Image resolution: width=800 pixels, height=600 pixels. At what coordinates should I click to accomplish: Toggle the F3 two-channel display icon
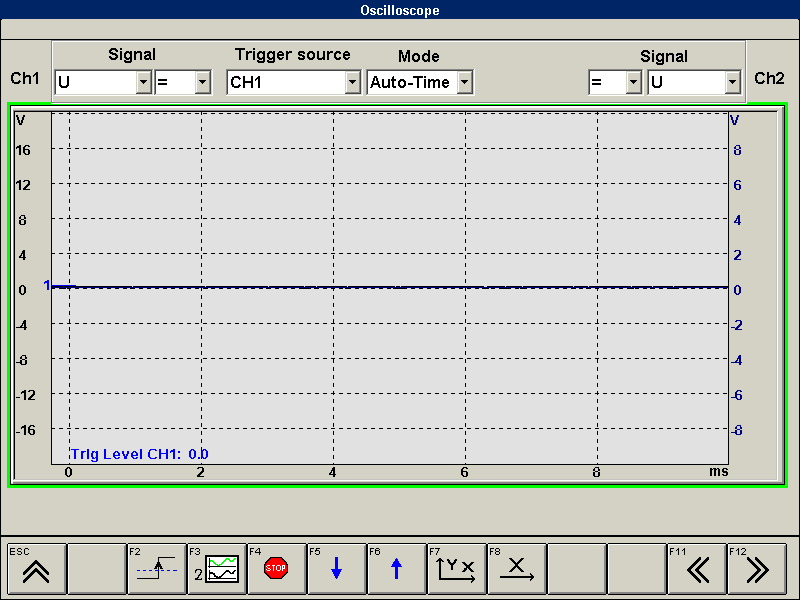click(216, 569)
